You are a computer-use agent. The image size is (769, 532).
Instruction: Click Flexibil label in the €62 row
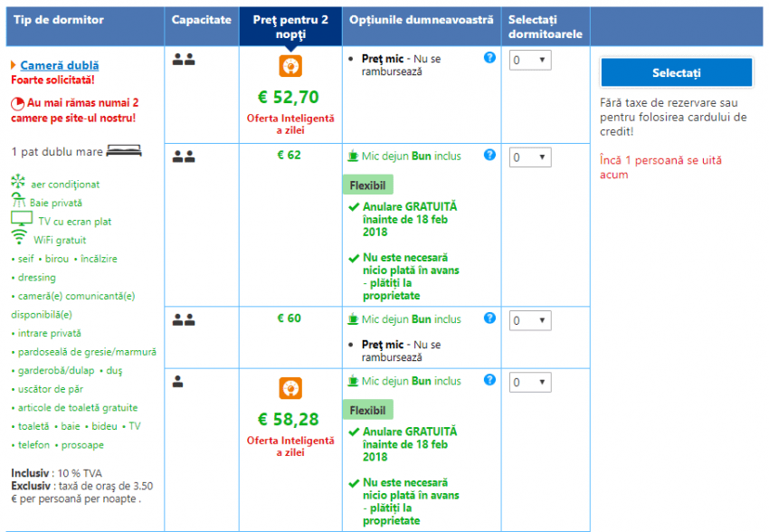(367, 185)
